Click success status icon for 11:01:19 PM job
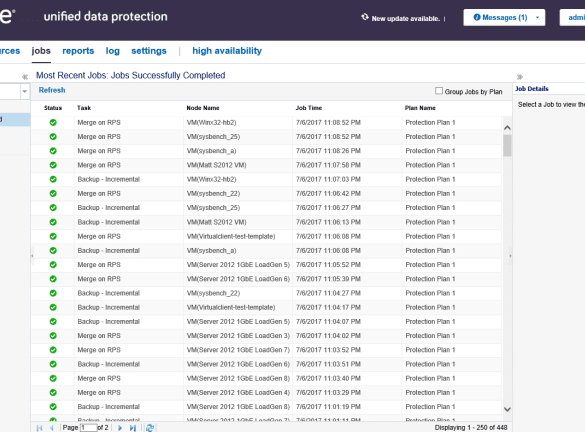 (53, 406)
